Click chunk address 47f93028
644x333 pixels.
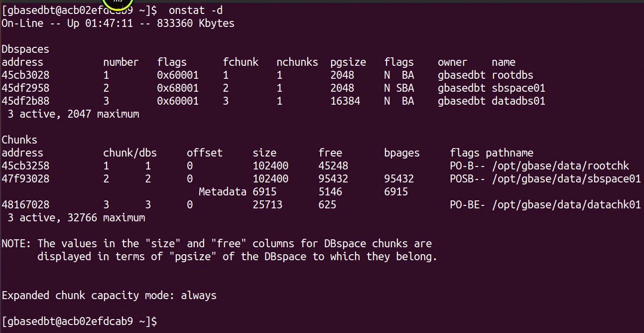(x=25, y=179)
